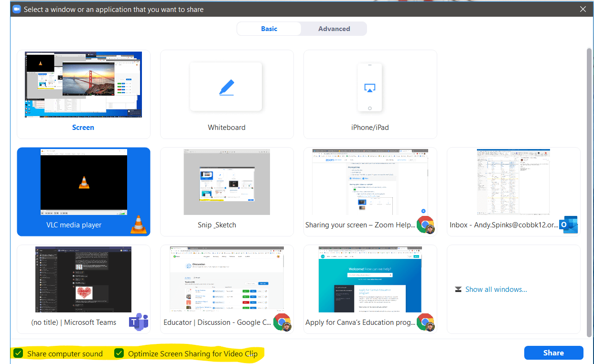
Task: Click Chrome badge on Sharing your screen tile
Action: click(425, 225)
